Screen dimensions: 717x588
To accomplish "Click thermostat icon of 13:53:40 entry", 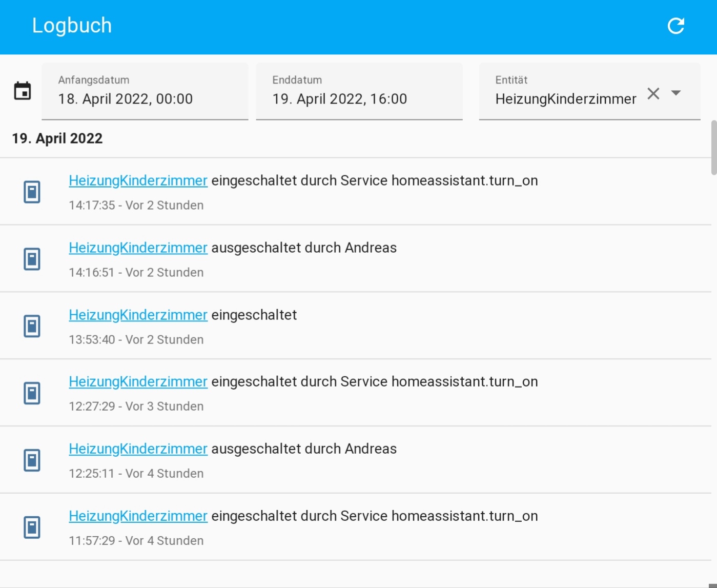I will click(32, 326).
